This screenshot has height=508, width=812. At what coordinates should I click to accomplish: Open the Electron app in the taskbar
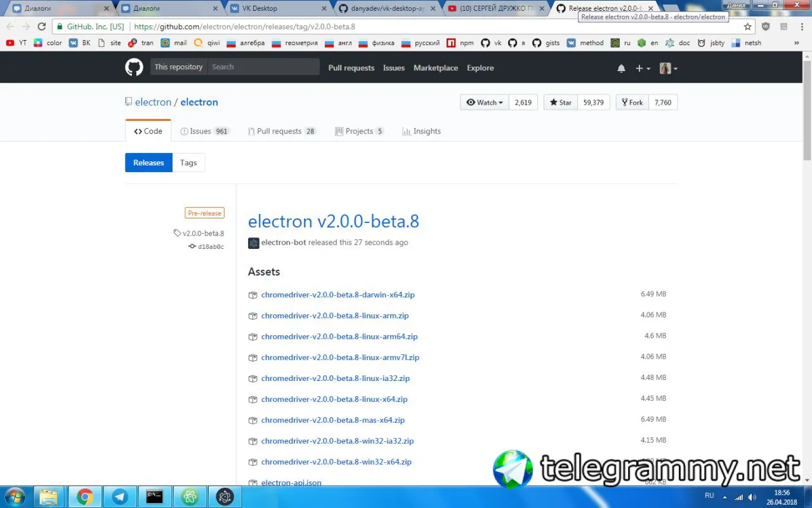tap(225, 497)
